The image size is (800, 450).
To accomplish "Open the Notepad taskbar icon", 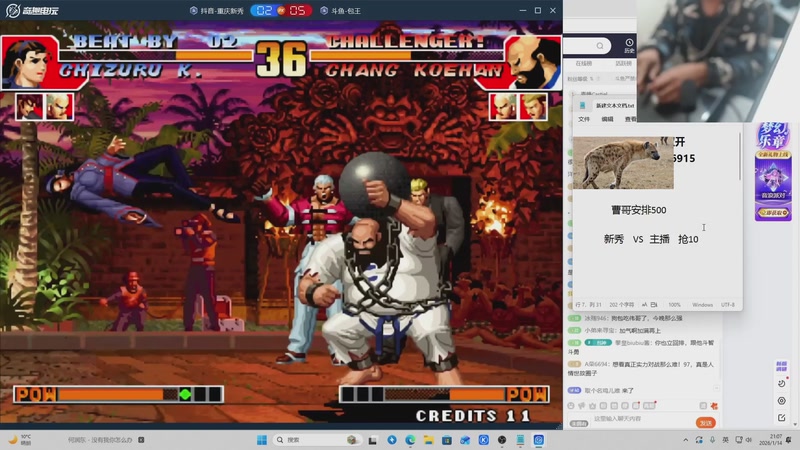I will pos(520,440).
